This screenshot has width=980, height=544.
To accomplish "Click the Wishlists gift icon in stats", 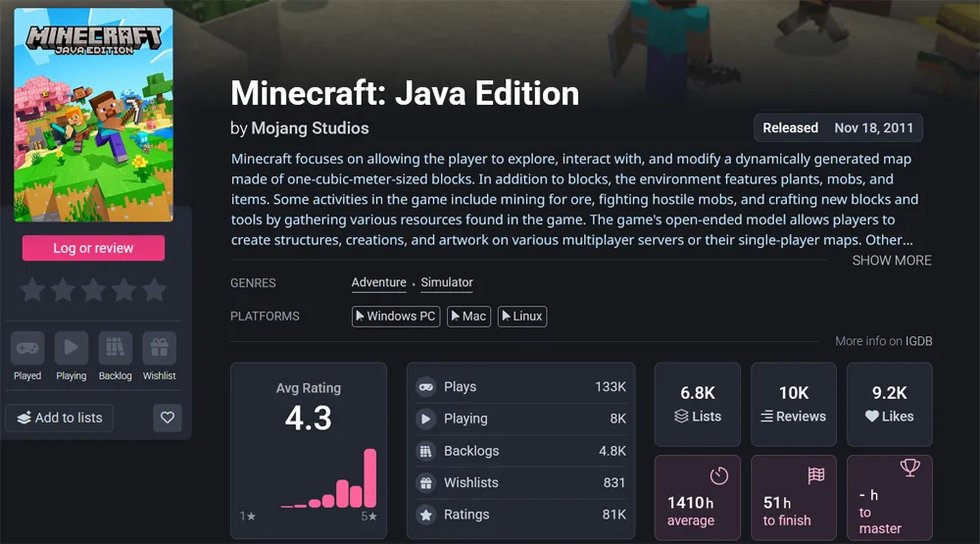I will point(426,482).
